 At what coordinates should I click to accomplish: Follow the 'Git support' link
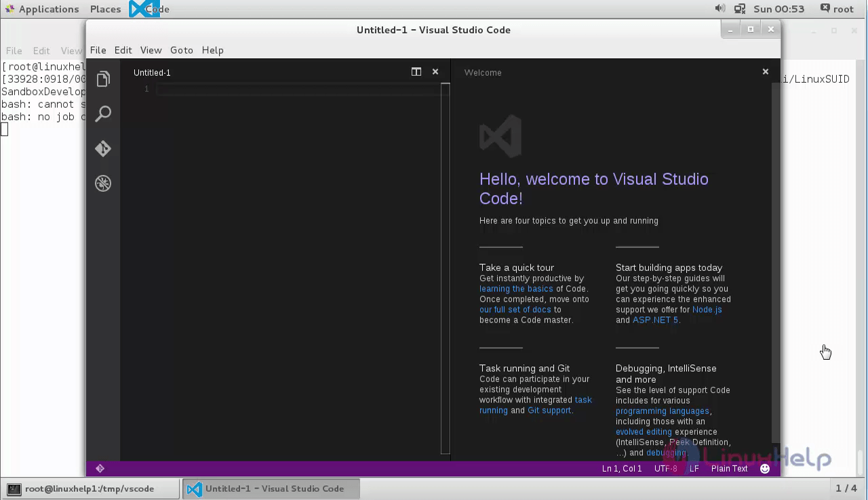[x=549, y=411]
